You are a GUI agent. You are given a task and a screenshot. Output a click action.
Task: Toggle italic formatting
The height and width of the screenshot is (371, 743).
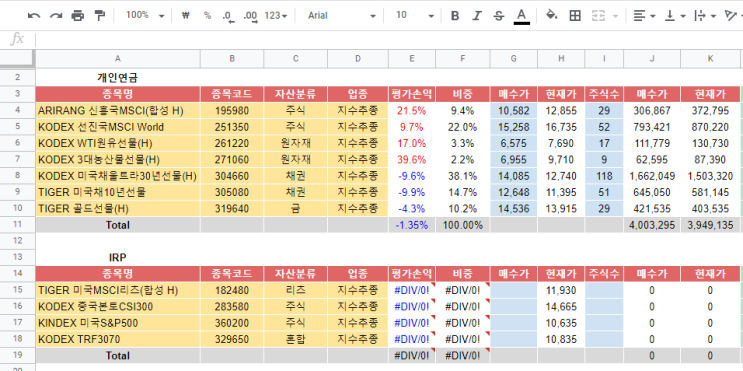[477, 16]
